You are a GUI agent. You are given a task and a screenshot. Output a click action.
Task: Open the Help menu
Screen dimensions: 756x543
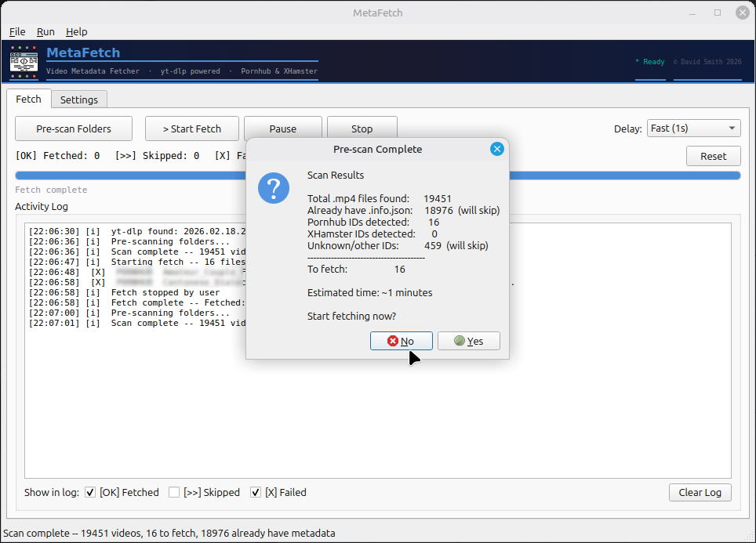[x=76, y=31]
